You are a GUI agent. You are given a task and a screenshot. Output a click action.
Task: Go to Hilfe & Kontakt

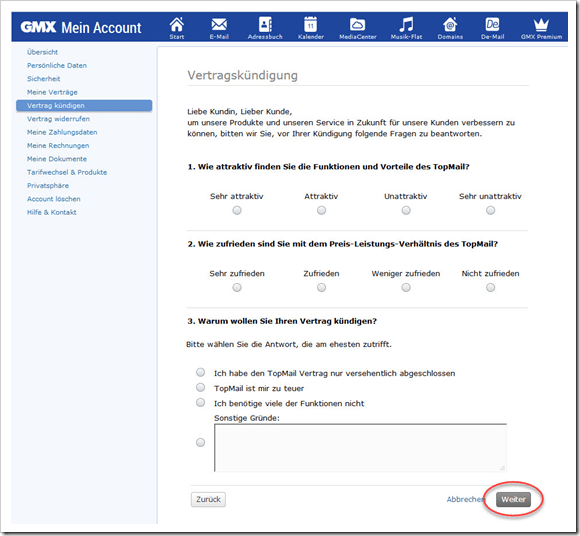point(51,212)
